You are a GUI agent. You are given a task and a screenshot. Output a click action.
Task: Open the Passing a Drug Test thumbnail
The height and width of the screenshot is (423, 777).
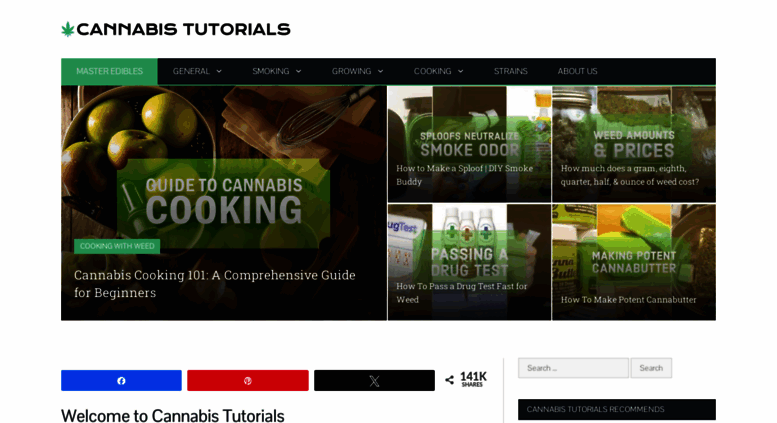click(469, 262)
